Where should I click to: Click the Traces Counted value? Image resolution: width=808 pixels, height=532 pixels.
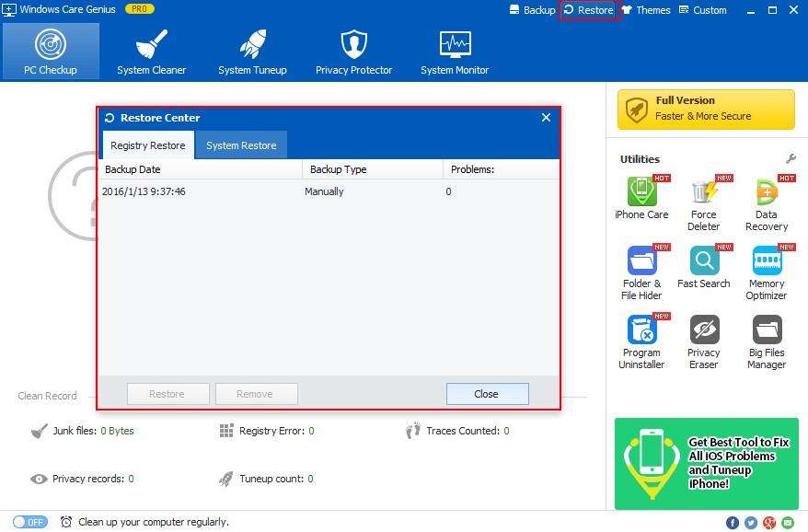coord(506,431)
